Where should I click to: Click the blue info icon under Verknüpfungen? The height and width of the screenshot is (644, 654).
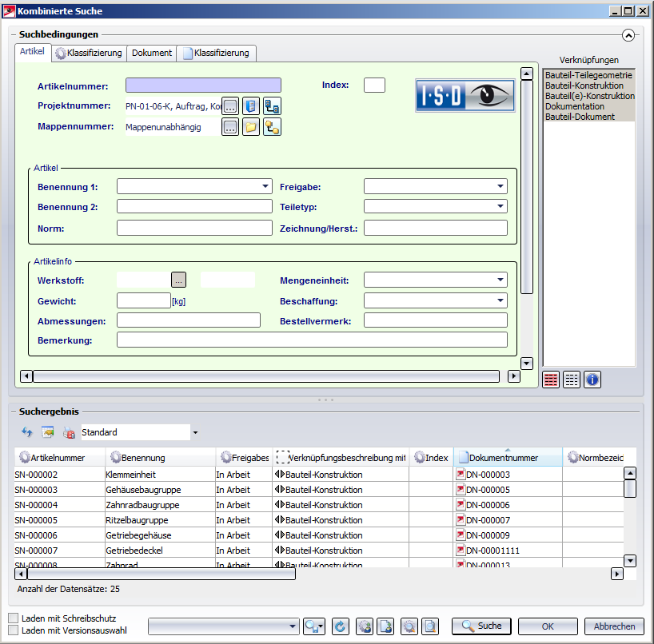pyautogui.click(x=592, y=380)
